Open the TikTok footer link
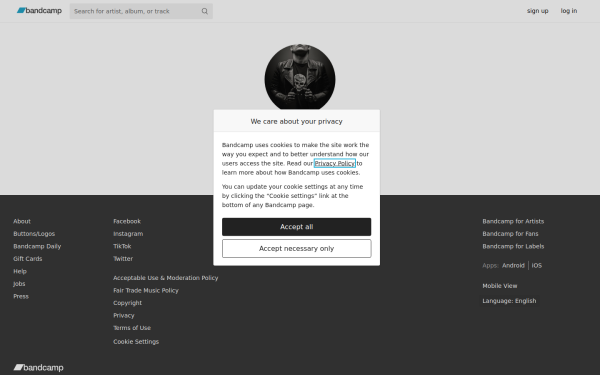600x375 pixels. coord(122,246)
